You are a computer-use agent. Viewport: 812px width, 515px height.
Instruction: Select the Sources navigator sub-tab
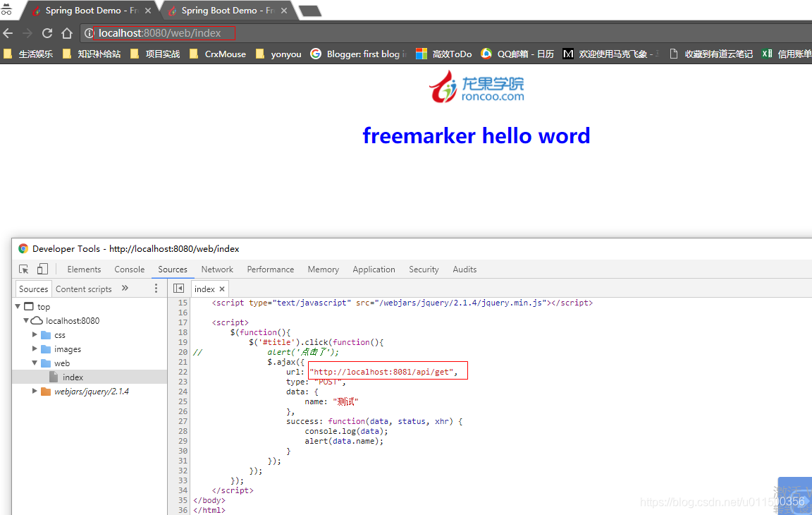pos(33,289)
